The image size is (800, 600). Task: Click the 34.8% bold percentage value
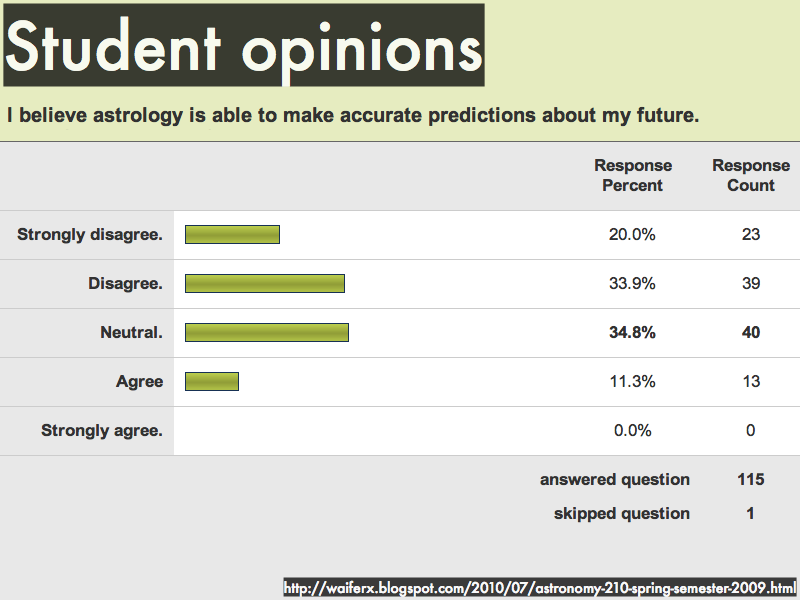point(632,332)
